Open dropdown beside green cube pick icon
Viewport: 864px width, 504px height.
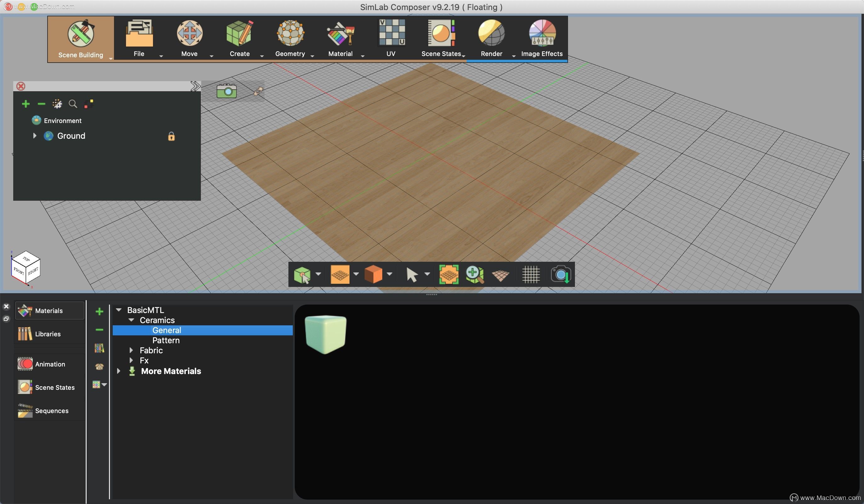(319, 274)
